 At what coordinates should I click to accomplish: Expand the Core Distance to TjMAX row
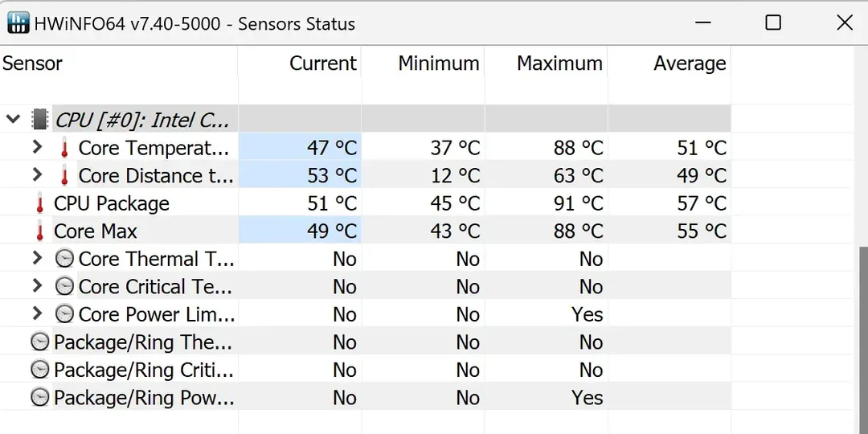pyautogui.click(x=37, y=175)
